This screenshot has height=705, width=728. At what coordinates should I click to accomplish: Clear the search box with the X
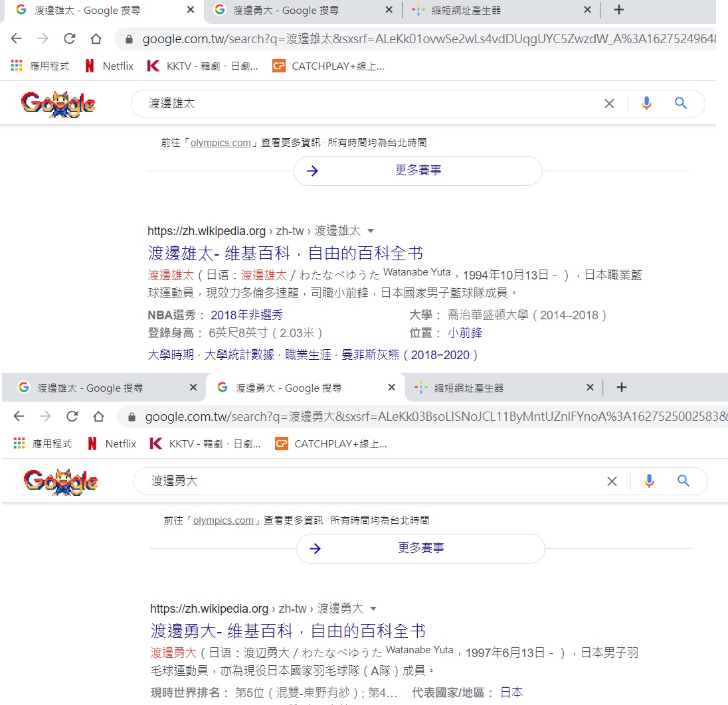[x=609, y=104]
